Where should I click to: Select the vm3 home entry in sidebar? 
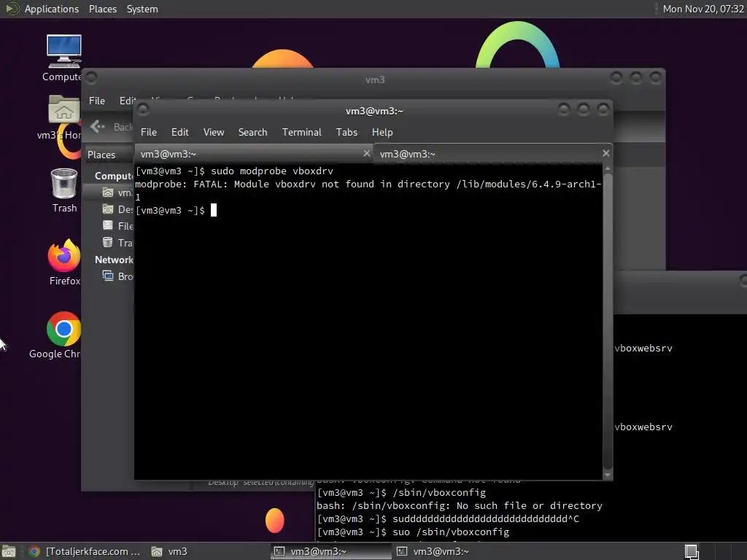[117, 192]
